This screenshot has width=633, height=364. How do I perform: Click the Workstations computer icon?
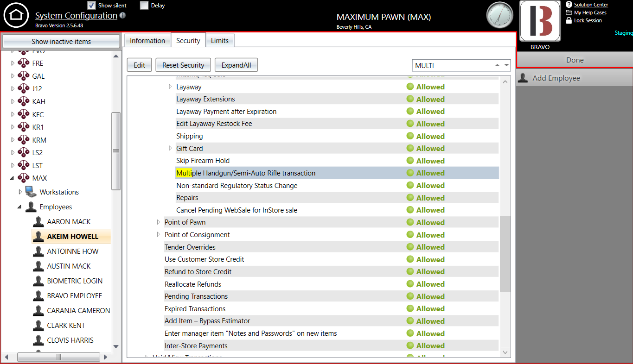pyautogui.click(x=31, y=192)
